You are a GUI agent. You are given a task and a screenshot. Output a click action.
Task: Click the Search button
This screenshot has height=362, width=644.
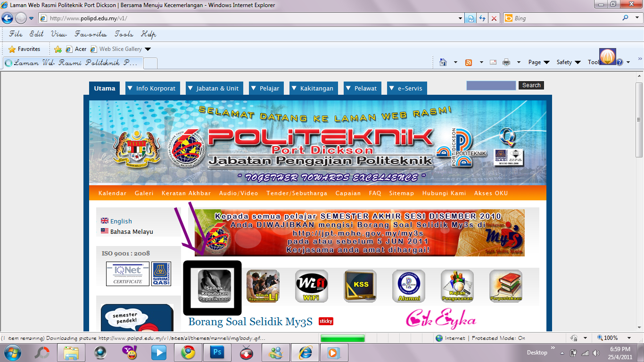[531, 85]
